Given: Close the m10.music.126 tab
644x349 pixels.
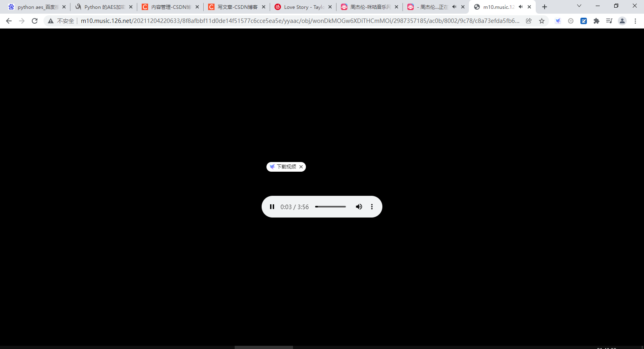Looking at the screenshot, I should (529, 7).
